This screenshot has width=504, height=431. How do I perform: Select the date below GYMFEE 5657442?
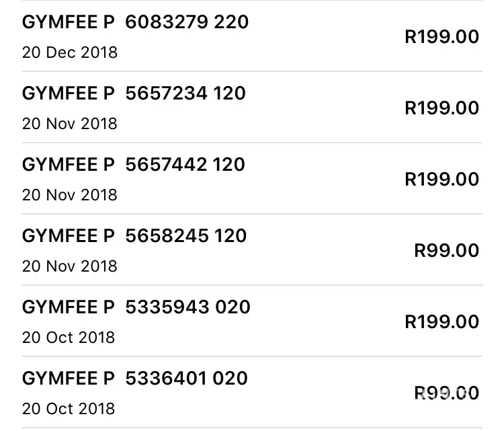(69, 195)
